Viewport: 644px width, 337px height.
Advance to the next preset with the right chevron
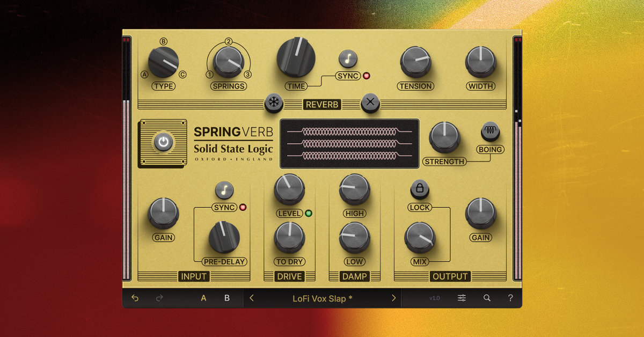[393, 297]
